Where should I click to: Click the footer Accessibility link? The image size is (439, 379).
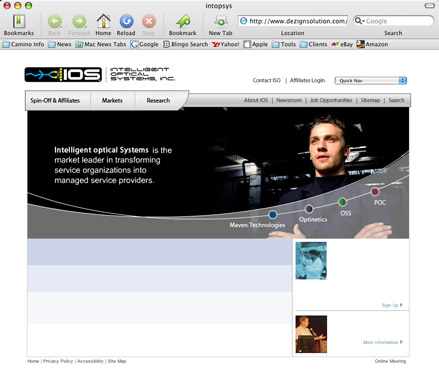pyautogui.click(x=90, y=361)
